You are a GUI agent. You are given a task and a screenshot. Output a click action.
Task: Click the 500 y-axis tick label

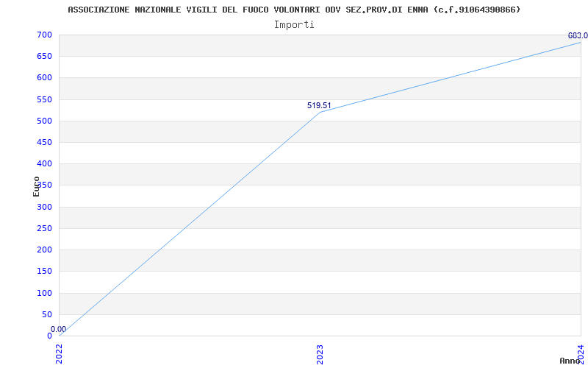pos(44,121)
